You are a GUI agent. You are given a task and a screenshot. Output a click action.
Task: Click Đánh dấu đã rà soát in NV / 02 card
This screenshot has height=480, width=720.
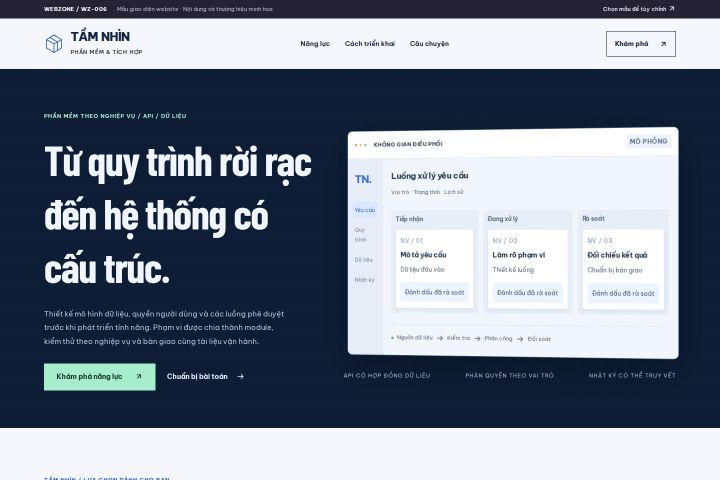[x=528, y=293]
